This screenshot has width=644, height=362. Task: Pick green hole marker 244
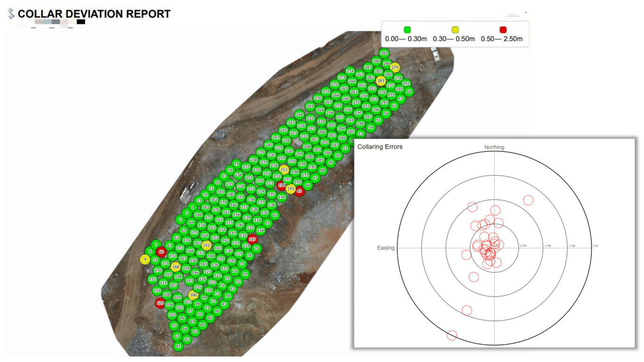tap(299, 115)
